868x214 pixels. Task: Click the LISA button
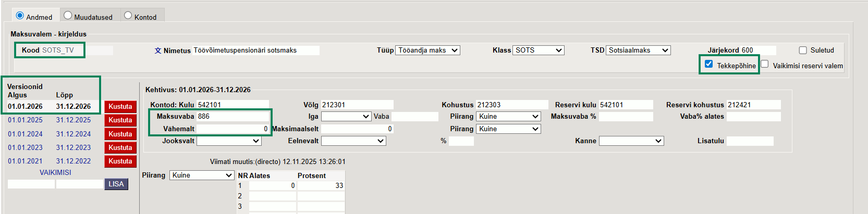click(x=116, y=184)
